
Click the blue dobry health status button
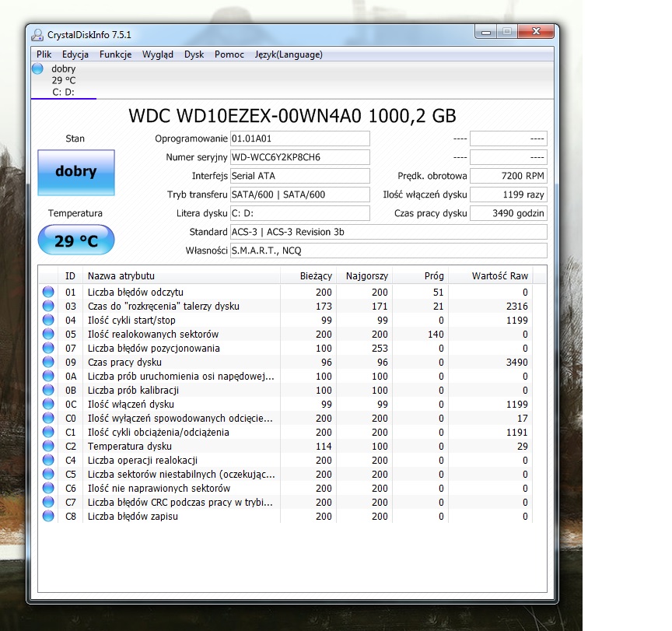point(76,172)
